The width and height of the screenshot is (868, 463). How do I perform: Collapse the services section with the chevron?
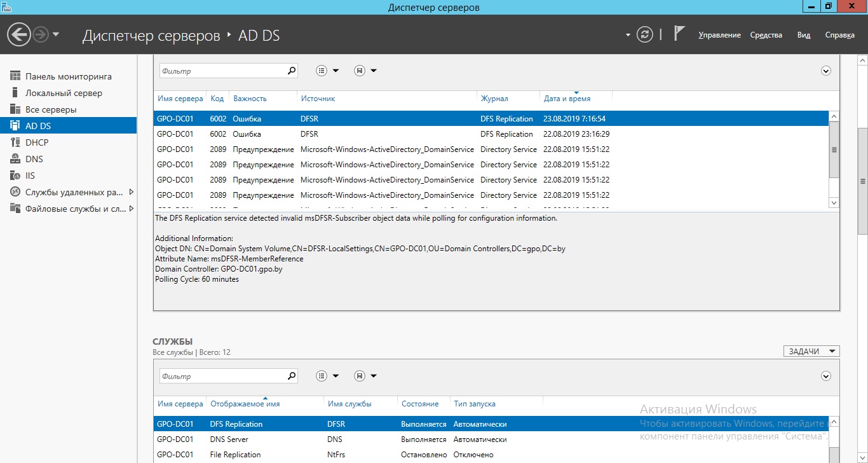click(826, 376)
